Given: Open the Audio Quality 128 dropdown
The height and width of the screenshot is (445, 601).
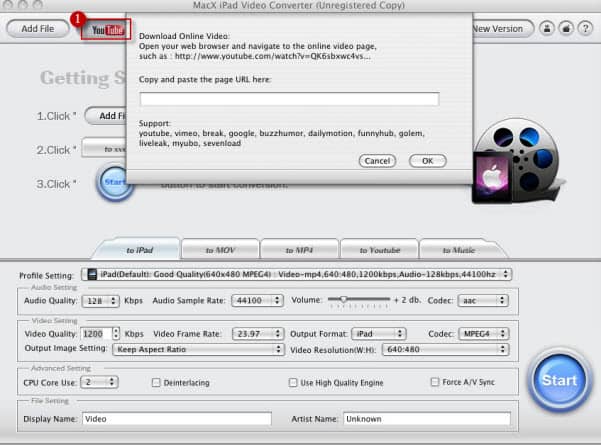Looking at the screenshot, I should tap(100, 301).
